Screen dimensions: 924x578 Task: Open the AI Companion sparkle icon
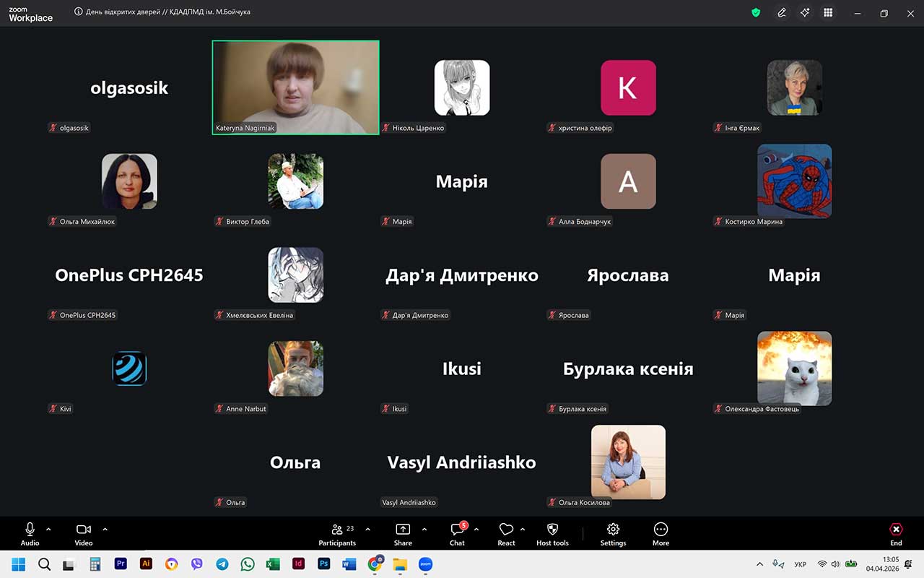805,13
